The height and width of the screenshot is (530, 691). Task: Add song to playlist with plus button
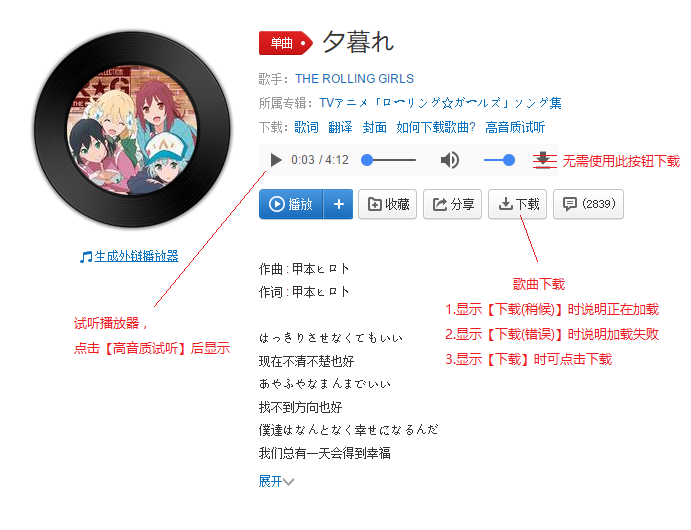click(338, 204)
